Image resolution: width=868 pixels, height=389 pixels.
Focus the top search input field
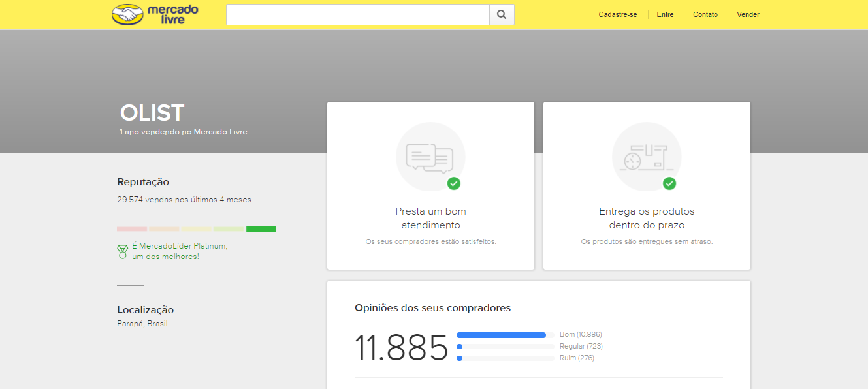[358, 14]
